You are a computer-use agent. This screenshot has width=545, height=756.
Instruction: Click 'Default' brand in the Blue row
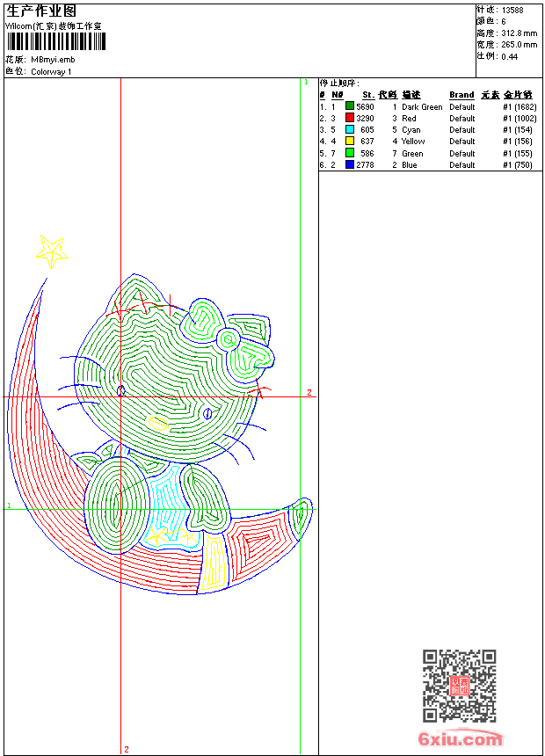click(x=462, y=165)
